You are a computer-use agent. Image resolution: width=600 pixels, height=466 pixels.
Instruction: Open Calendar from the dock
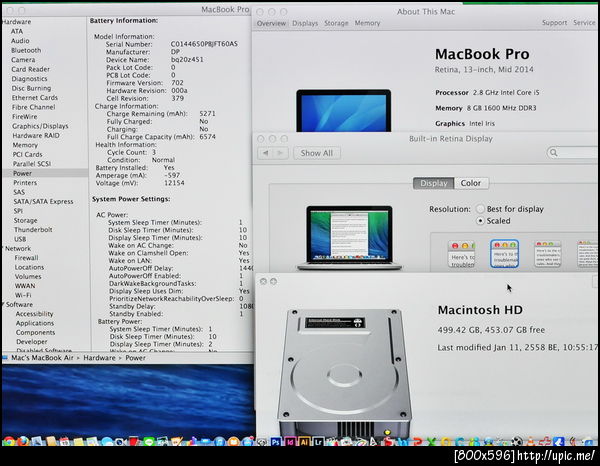tap(64, 442)
